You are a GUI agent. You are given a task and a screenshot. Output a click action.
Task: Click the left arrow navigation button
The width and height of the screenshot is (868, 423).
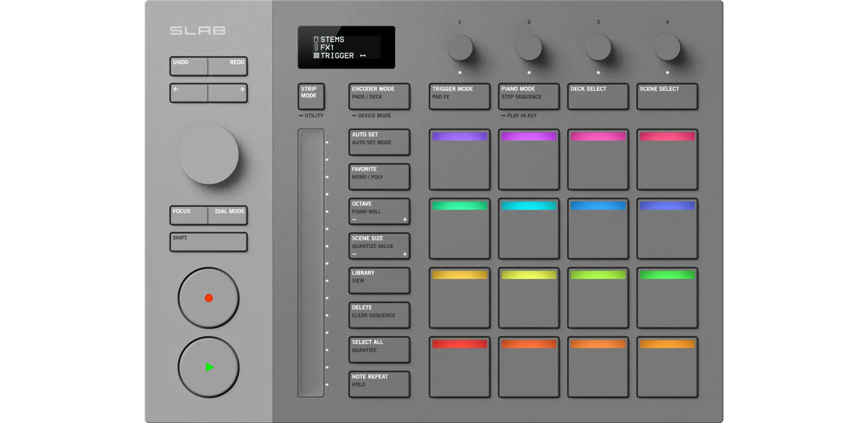tap(189, 93)
